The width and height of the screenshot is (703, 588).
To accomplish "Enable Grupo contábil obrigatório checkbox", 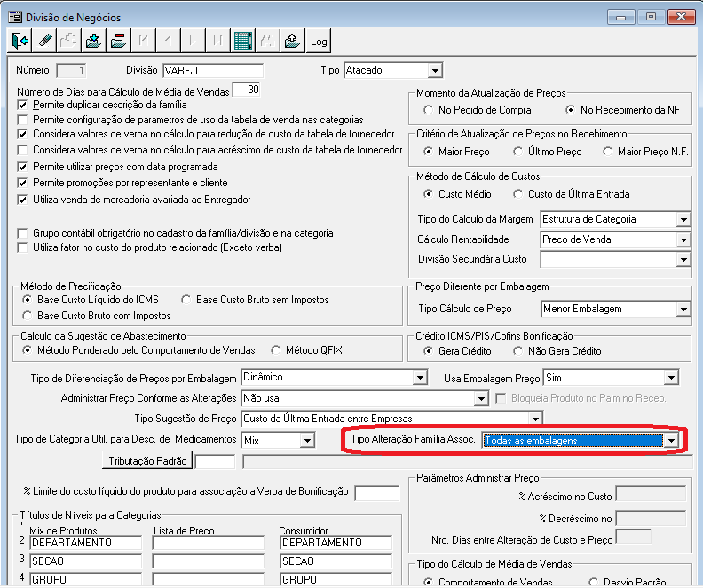I will 22,233.
